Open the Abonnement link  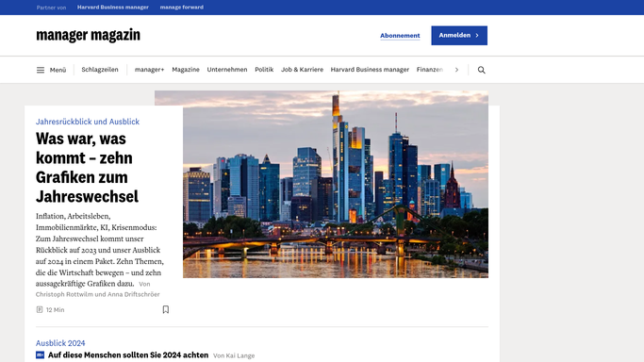(x=400, y=36)
